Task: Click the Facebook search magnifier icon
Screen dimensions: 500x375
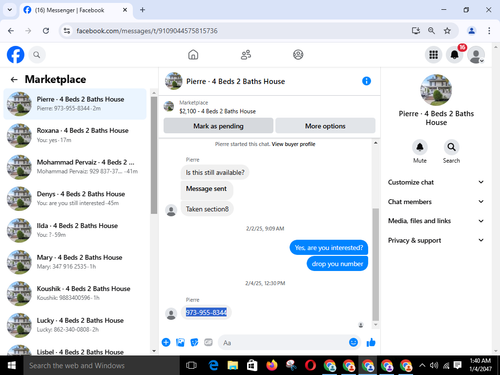Action: tap(37, 55)
